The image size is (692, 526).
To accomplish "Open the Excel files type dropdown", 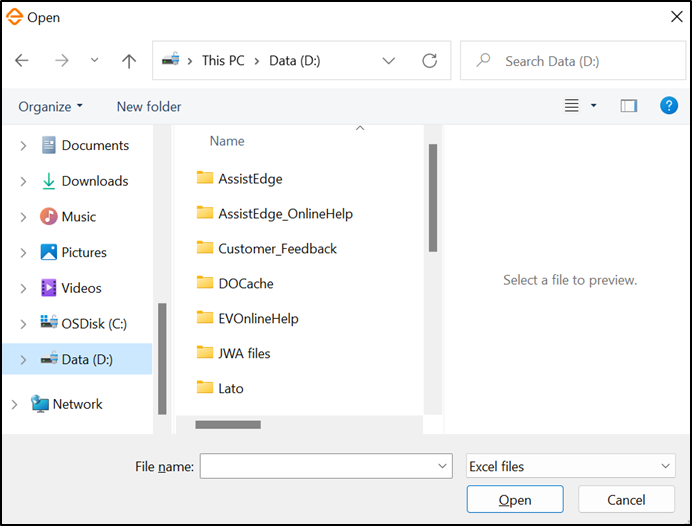I will [571, 466].
